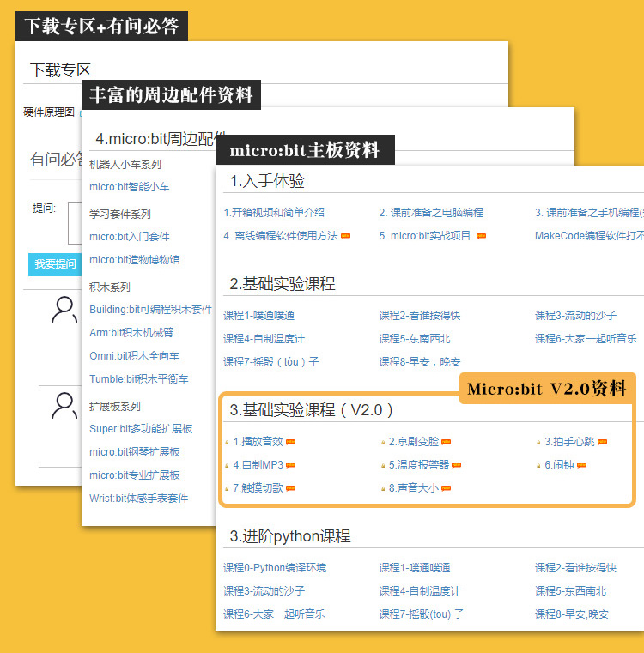
Task: Open 课程8-早安,晚安 under 进阶python课程
Action: click(572, 614)
